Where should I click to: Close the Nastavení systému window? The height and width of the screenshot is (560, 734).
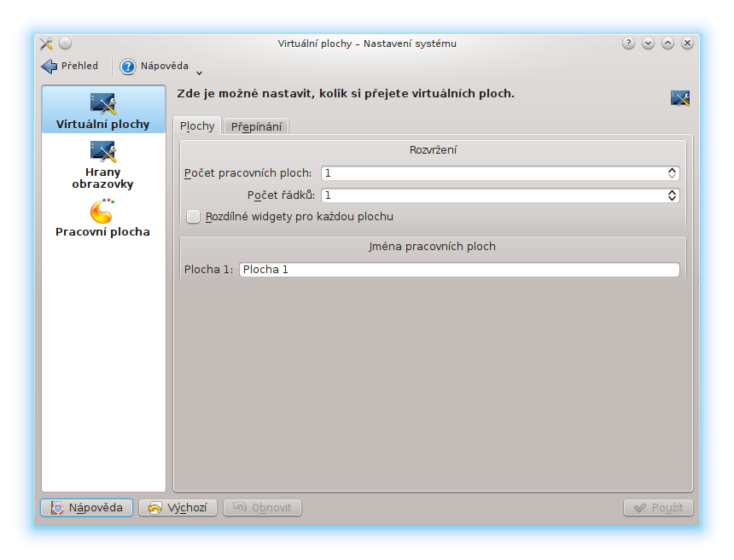coord(687,44)
